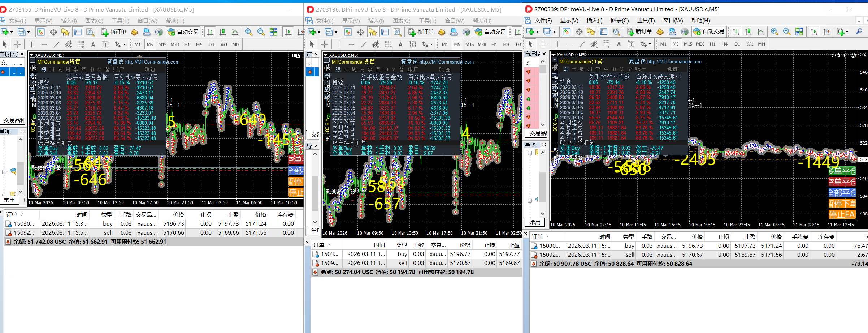
Task: Toggle 自动交易 in the 2703136 window
Action: pos(490,32)
